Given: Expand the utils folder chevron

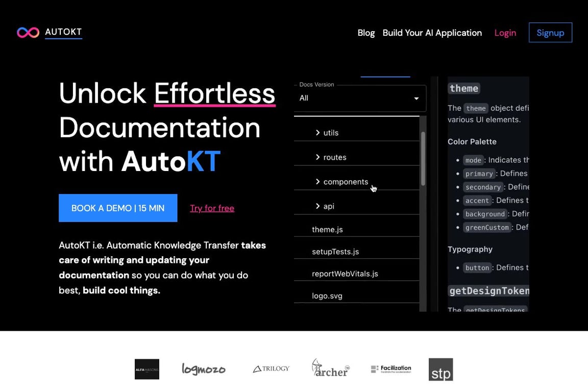Looking at the screenshot, I should tap(317, 132).
